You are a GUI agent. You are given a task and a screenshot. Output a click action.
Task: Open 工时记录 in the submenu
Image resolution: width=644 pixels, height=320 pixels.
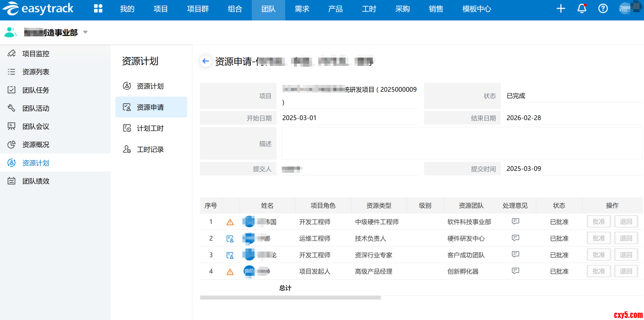[x=150, y=150]
